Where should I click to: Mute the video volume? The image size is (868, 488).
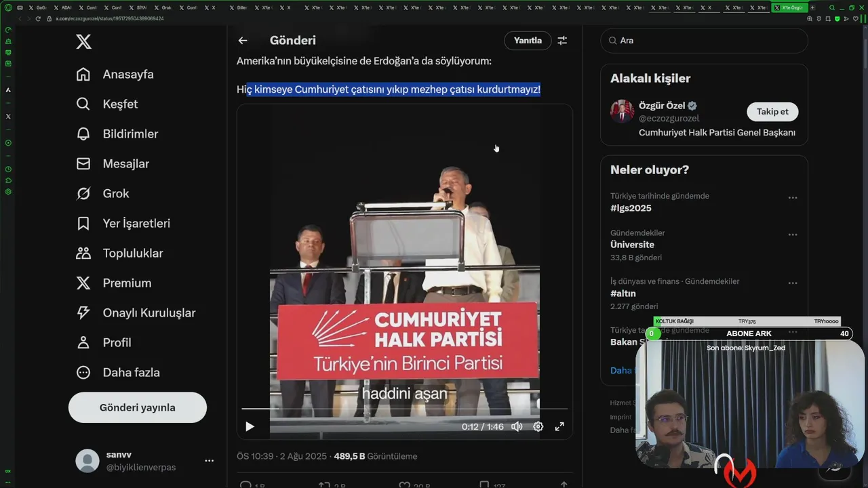point(517,426)
